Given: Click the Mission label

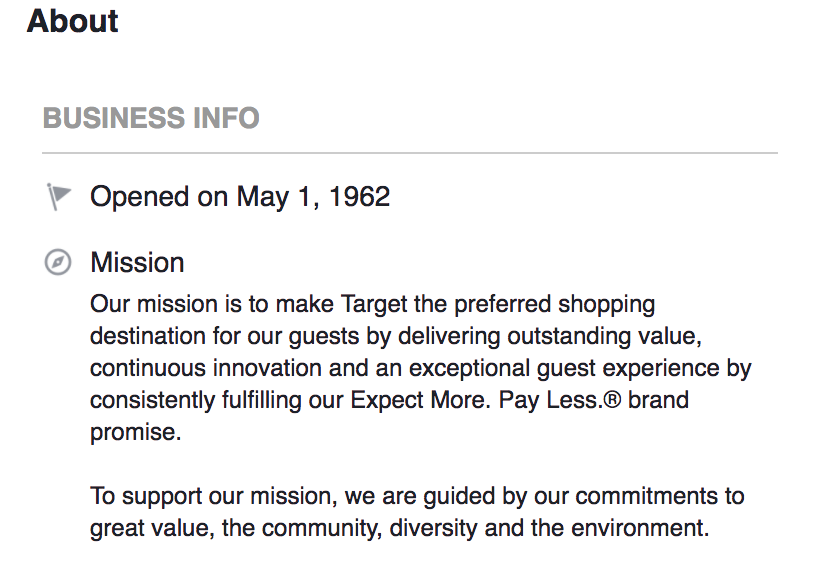Looking at the screenshot, I should click(x=137, y=262).
